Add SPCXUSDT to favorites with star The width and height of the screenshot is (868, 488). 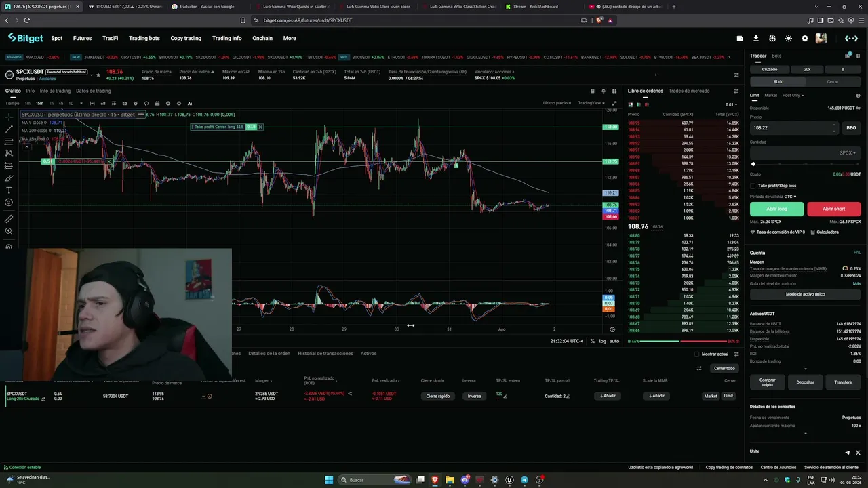[x=98, y=75]
